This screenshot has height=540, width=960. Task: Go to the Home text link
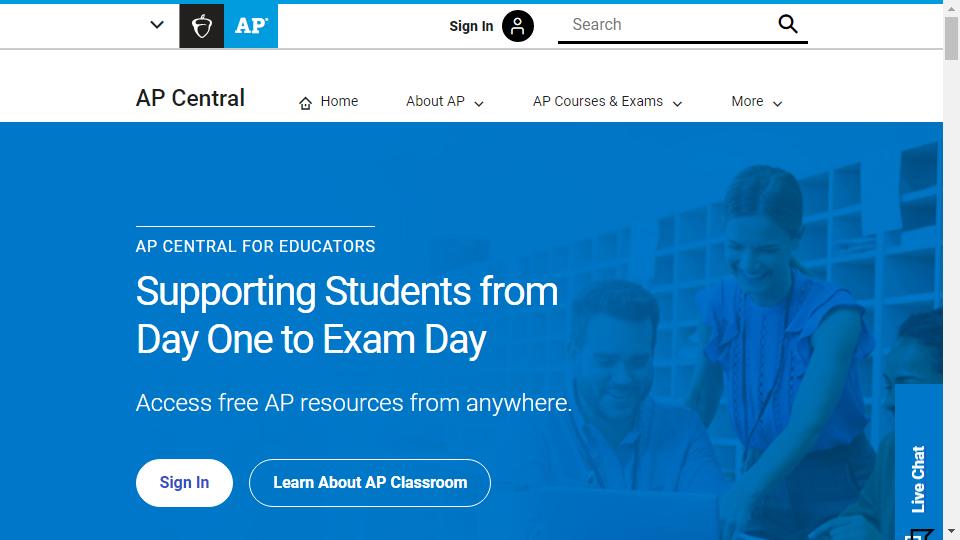tap(339, 102)
